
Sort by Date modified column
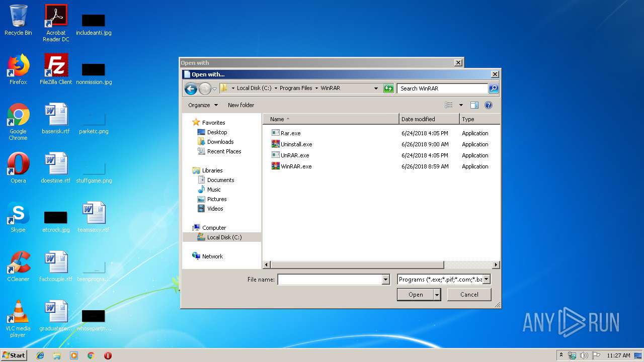tap(430, 119)
